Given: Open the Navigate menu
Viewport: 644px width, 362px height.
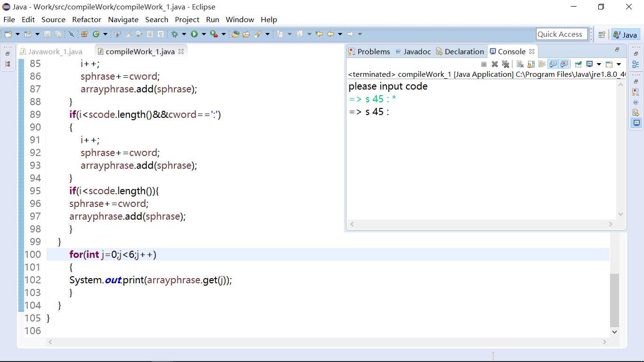Looking at the screenshot, I should pyautogui.click(x=123, y=19).
